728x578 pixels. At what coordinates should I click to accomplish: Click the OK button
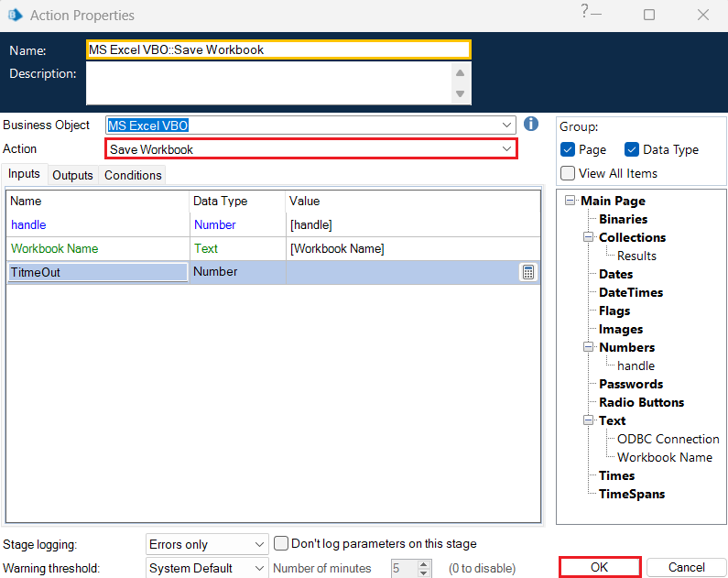pyautogui.click(x=599, y=567)
